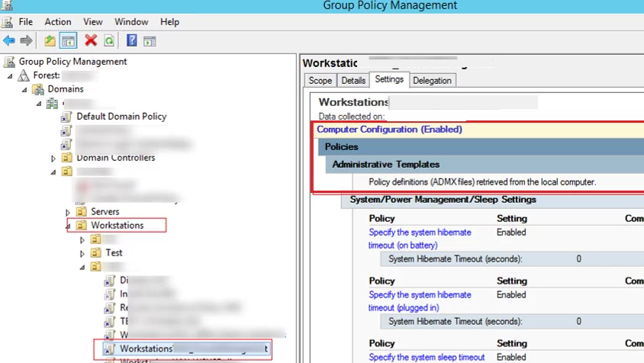Click the Up one level folder icon
644x363 pixels.
point(50,40)
